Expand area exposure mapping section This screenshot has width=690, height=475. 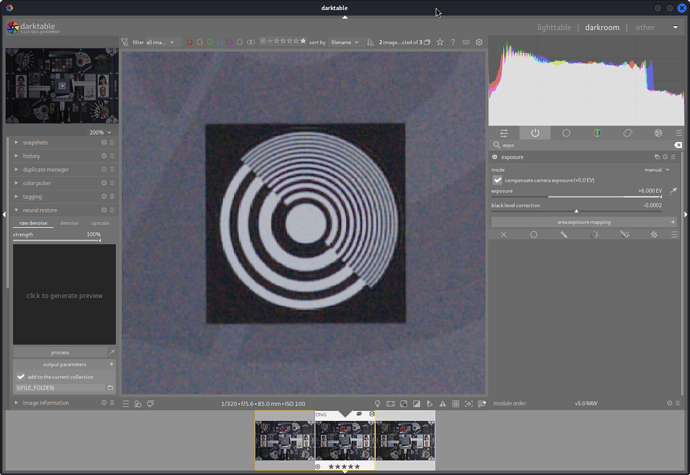pos(584,222)
